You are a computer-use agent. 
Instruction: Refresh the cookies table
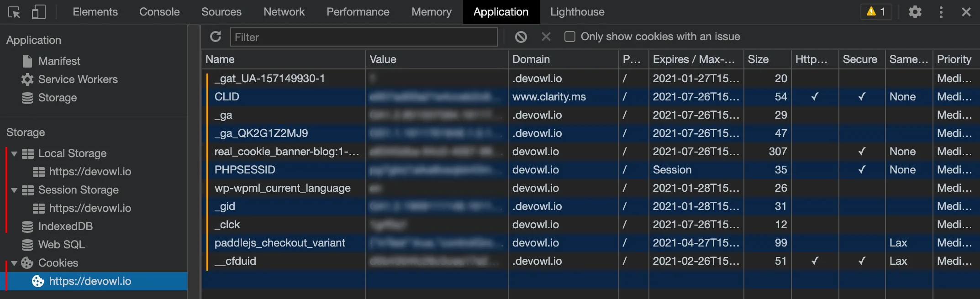[216, 37]
